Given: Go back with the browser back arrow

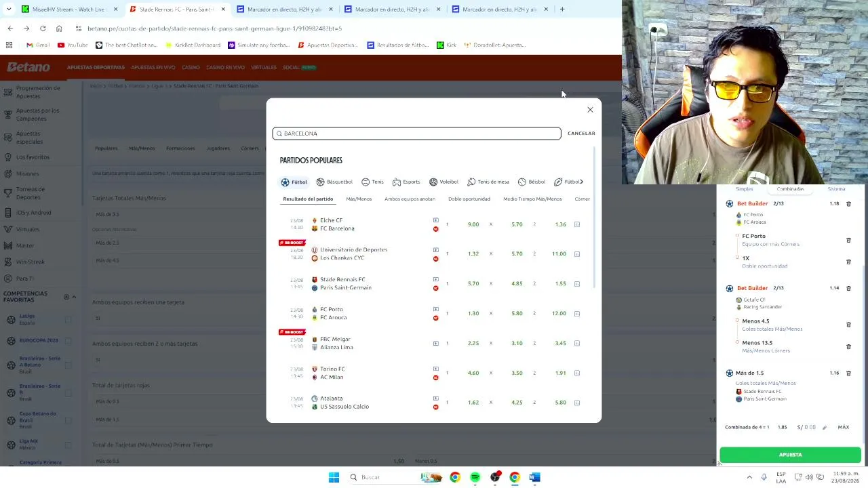Looking at the screenshot, I should (10, 28).
